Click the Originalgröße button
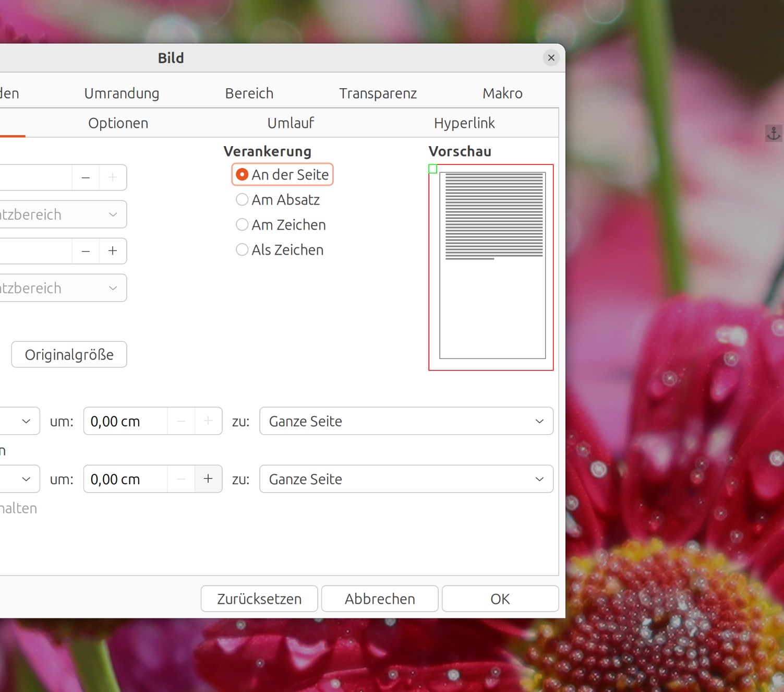This screenshot has width=784, height=692. pyautogui.click(x=69, y=355)
